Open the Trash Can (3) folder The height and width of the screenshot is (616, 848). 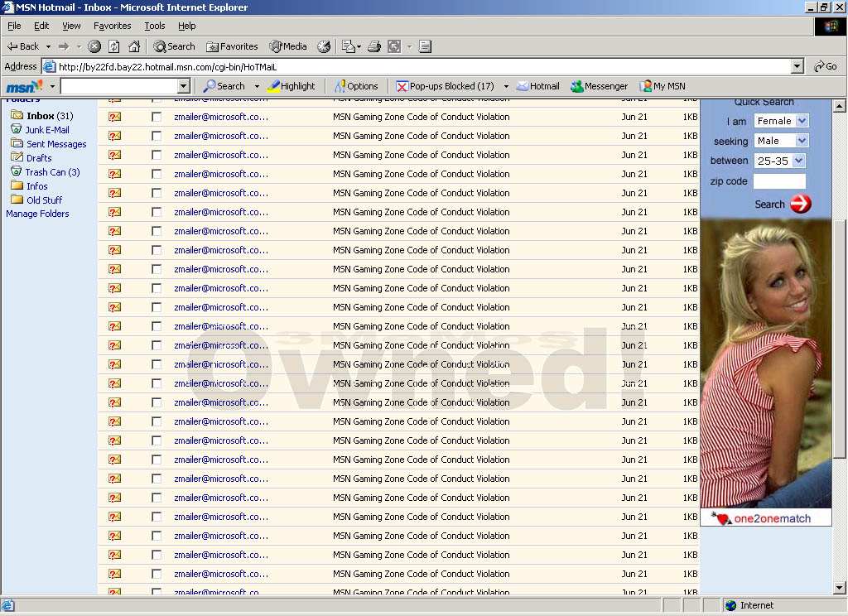[46, 172]
